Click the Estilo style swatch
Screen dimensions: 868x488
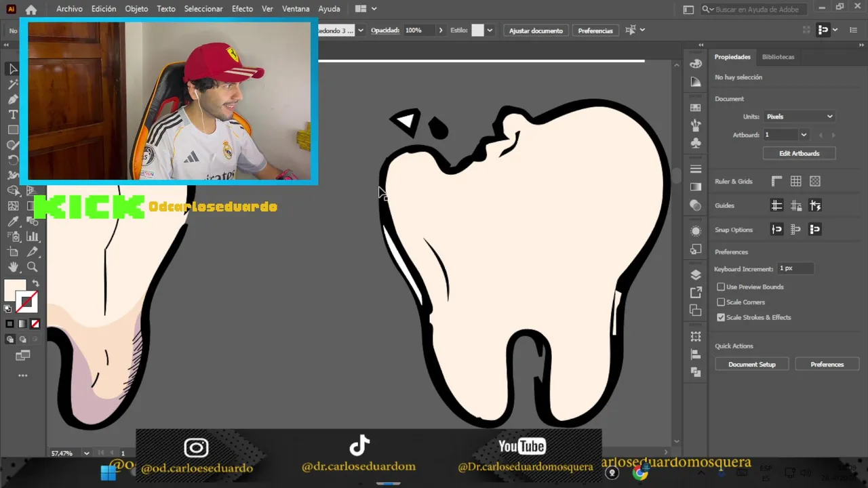coord(477,30)
